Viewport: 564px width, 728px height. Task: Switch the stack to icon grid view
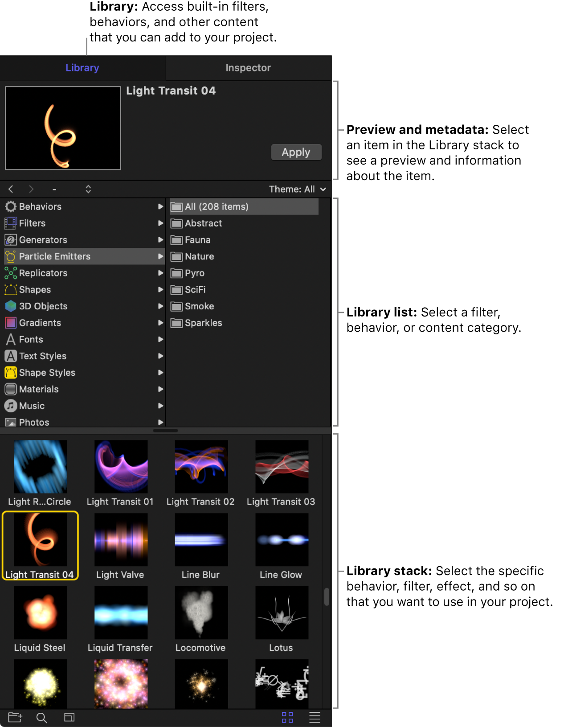coord(287,717)
